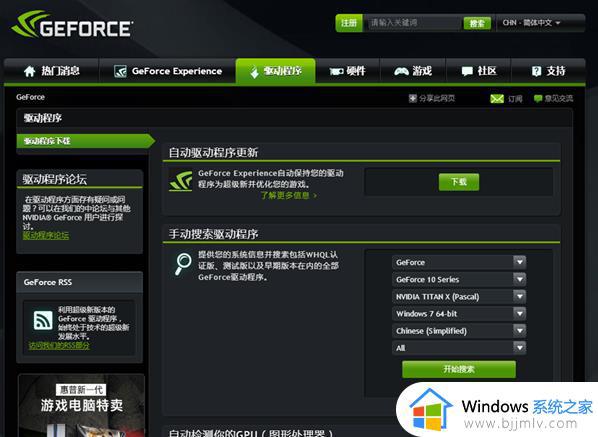598x437 pixels.
Task: Click the NVIDIA claw icon under 自动驱动程序更新
Action: [180, 181]
